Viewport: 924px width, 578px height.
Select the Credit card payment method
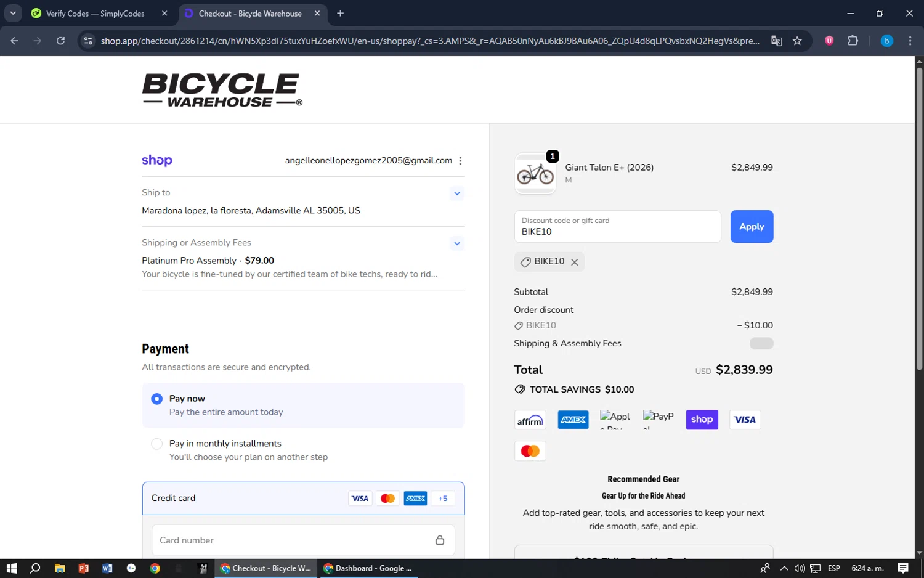[x=303, y=499]
